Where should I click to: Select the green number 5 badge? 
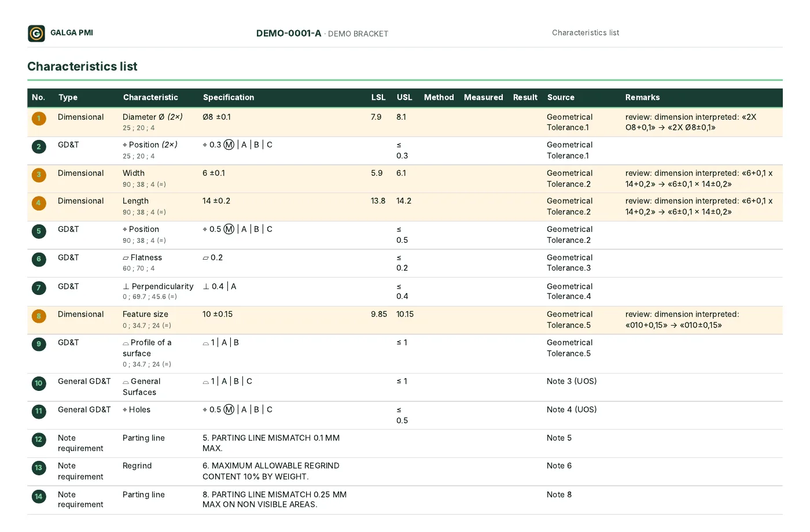pos(39,231)
